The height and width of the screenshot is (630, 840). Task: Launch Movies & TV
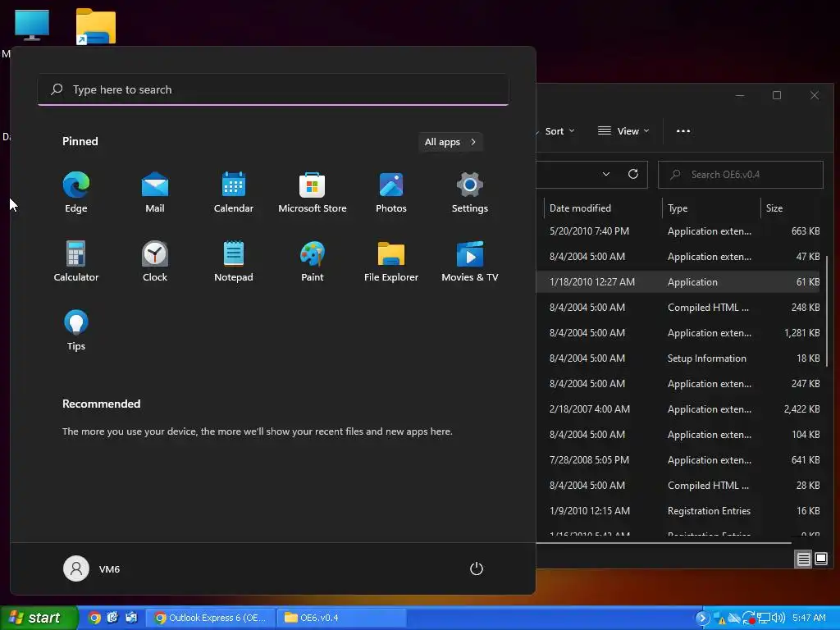pyautogui.click(x=470, y=261)
